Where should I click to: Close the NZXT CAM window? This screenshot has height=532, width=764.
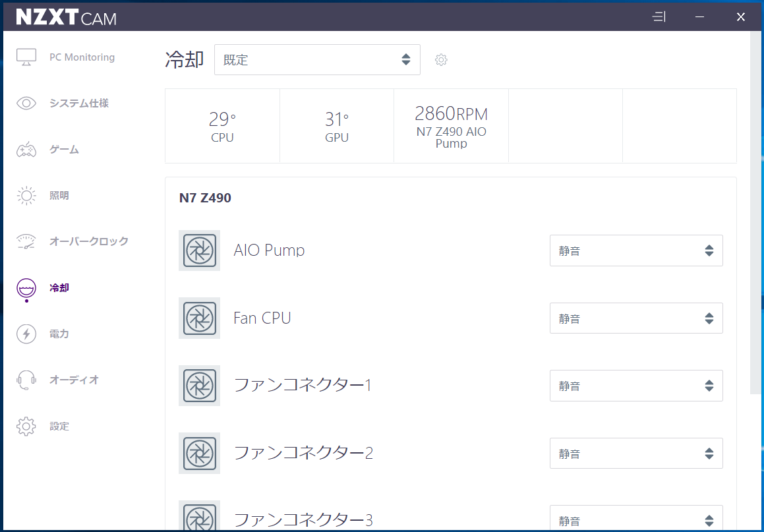click(x=741, y=17)
